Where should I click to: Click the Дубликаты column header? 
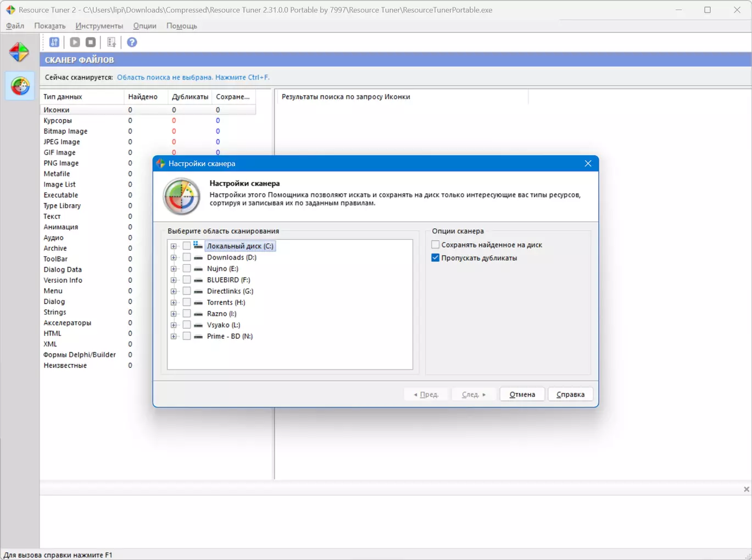(x=190, y=97)
